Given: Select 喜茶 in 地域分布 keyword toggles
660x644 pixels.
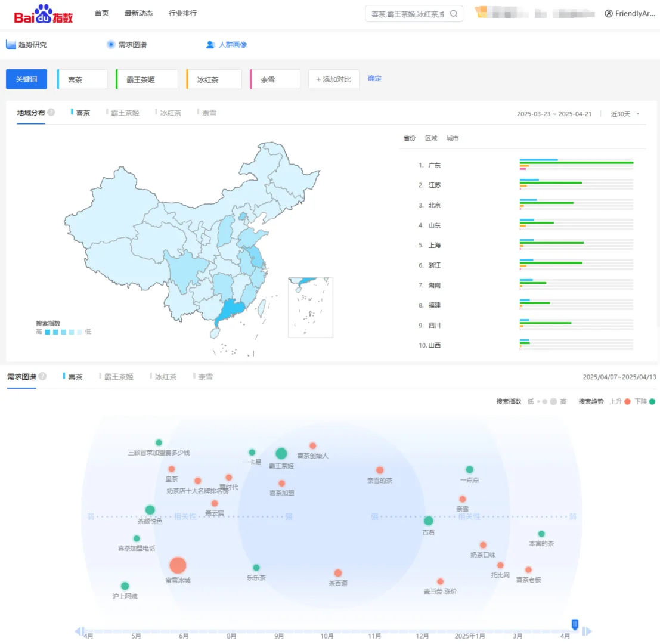Looking at the screenshot, I should (80, 113).
